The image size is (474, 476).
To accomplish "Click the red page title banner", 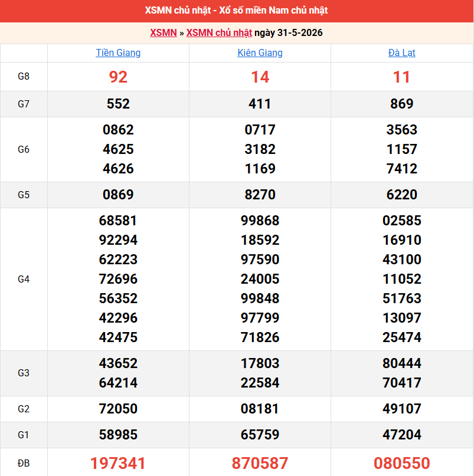I will pyautogui.click(x=237, y=11).
